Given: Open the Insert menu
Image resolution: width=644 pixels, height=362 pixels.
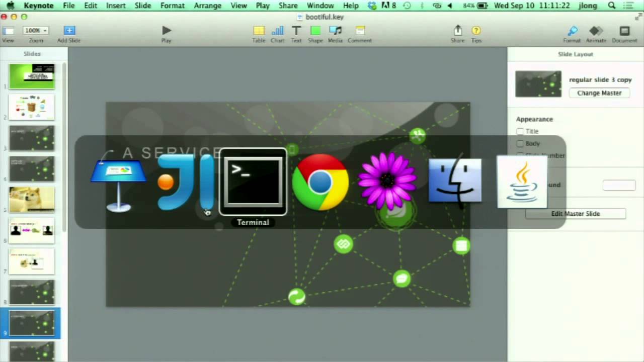Looking at the screenshot, I should (x=116, y=6).
